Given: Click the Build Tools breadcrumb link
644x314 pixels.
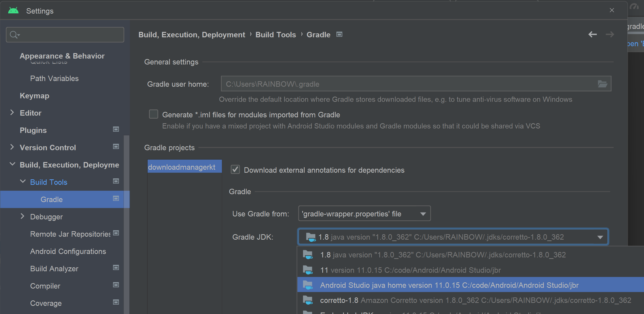Looking at the screenshot, I should tap(275, 35).
